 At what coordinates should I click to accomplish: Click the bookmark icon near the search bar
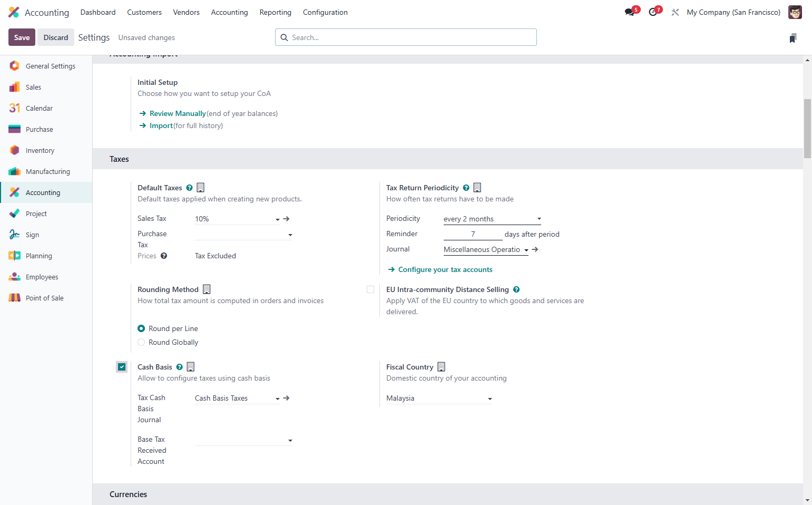coord(793,38)
